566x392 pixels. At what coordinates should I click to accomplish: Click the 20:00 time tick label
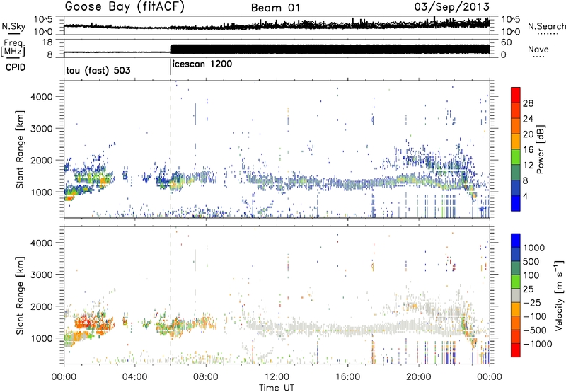[x=419, y=377]
